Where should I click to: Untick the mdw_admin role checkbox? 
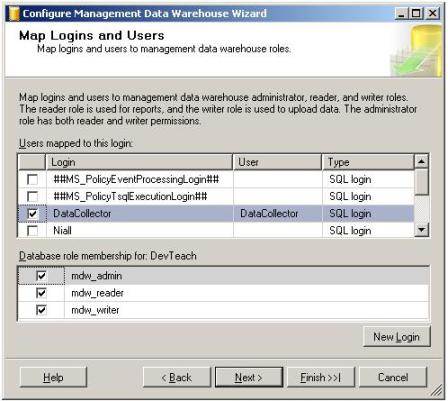click(x=41, y=276)
